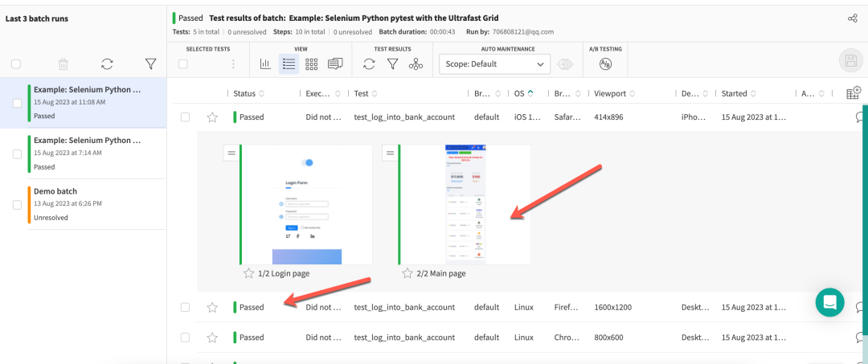Sort the table by Status column
868x364 pixels.
pyautogui.click(x=262, y=94)
